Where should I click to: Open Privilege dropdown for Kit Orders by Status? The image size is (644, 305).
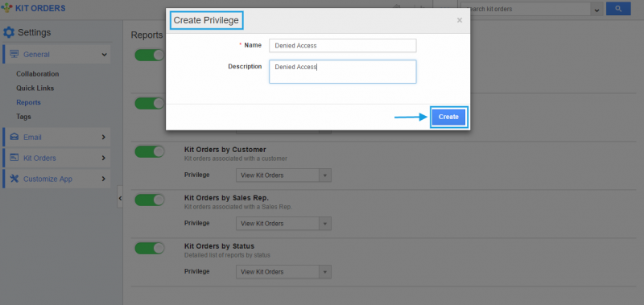[283, 272]
